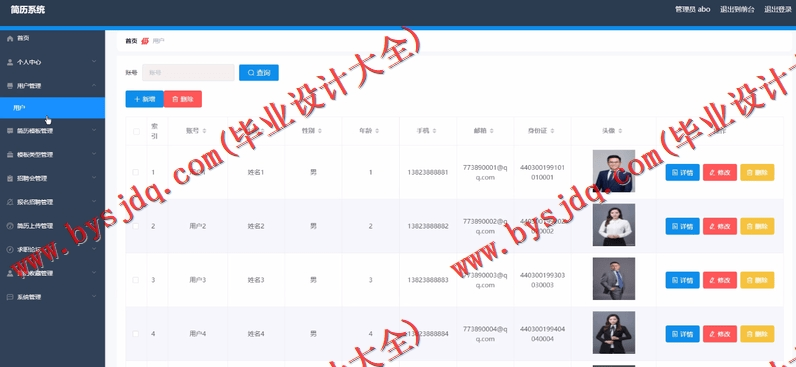The width and height of the screenshot is (796, 367).
Task: Click the avatar photo in row 用户3
Action: coord(613,279)
